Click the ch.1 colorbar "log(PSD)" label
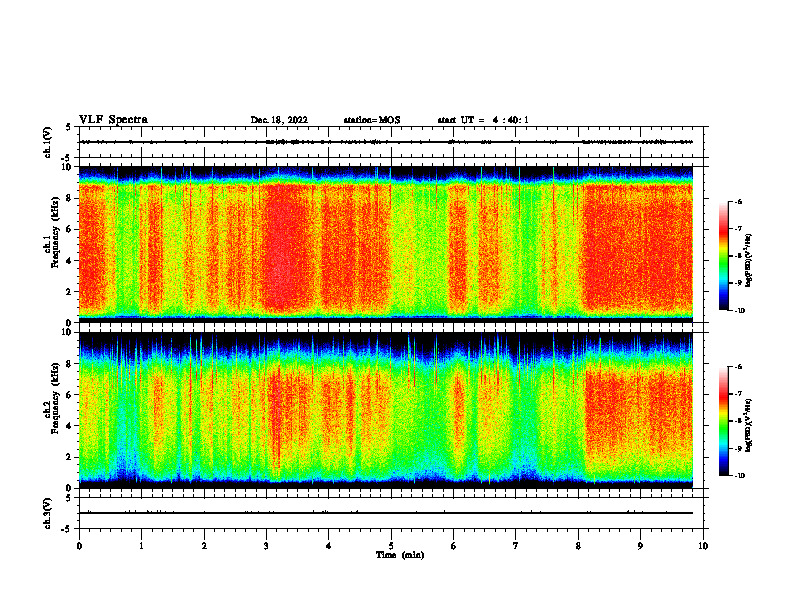Image resolution: width=792 pixels, height=612 pixels. point(749,260)
